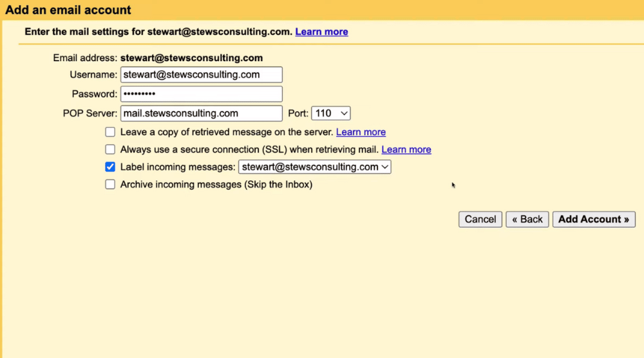Go back with the « Back button

[x=527, y=219]
